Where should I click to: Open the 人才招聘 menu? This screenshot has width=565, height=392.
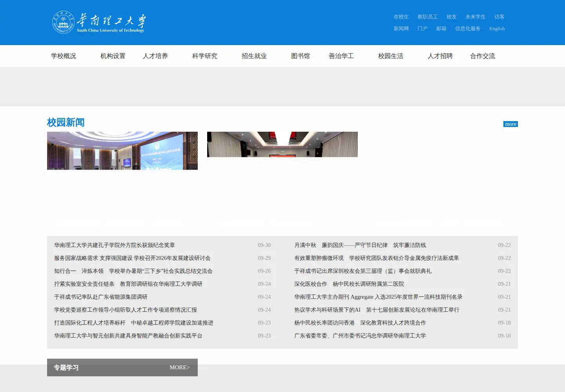(440, 56)
